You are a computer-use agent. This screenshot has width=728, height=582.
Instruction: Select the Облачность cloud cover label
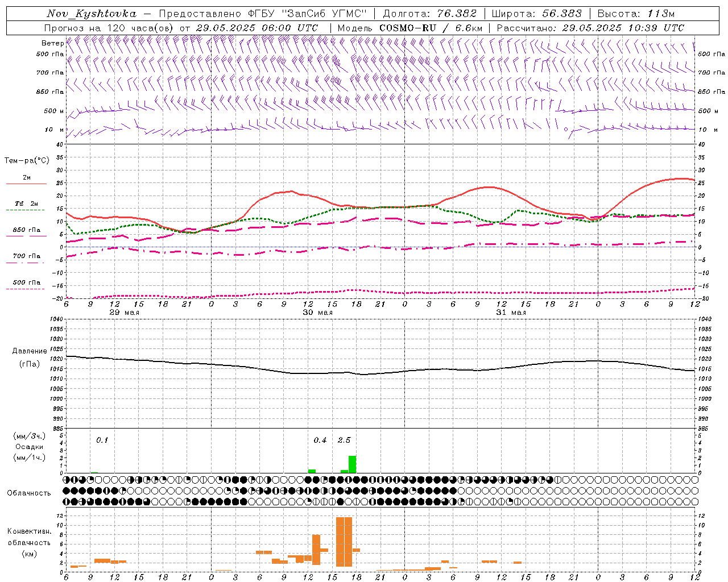[x=29, y=493]
